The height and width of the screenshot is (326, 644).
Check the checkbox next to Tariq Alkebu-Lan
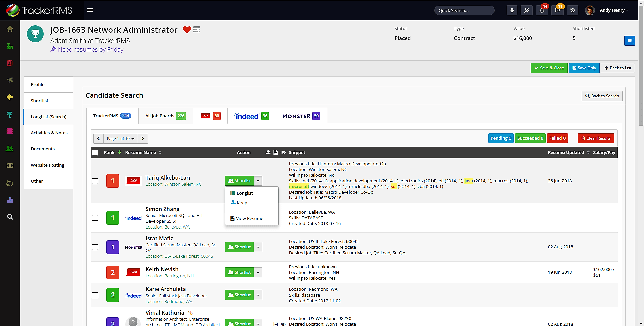(x=95, y=181)
